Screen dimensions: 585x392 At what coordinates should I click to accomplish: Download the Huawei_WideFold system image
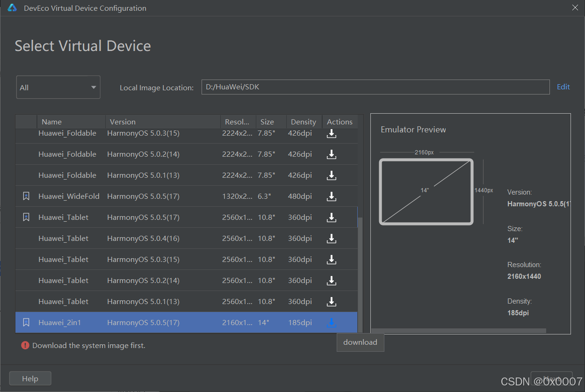tap(332, 196)
